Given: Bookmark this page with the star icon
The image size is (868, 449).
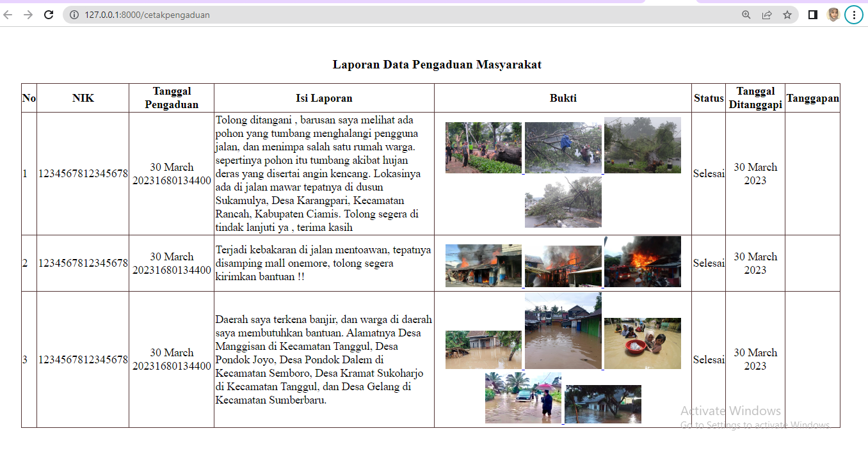Looking at the screenshot, I should (x=787, y=15).
